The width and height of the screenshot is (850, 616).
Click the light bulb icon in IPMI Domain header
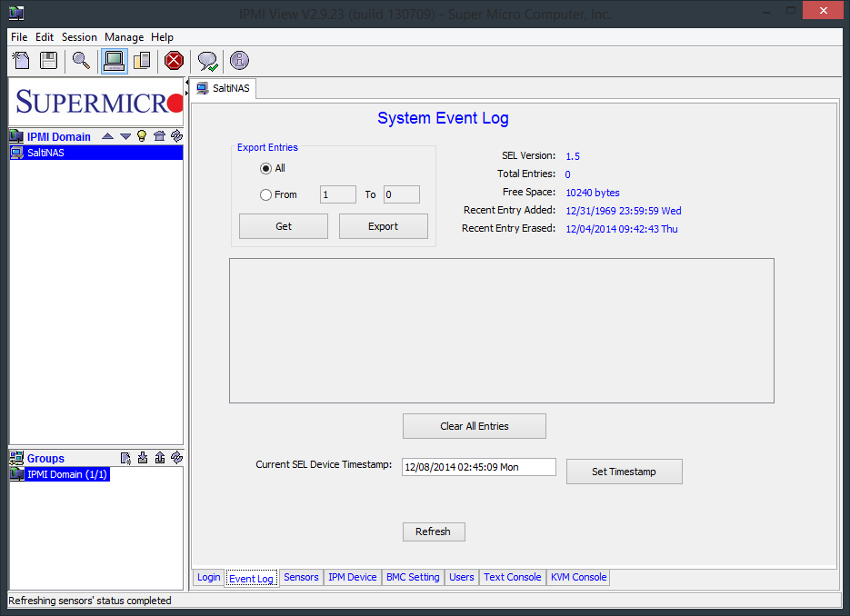point(142,136)
